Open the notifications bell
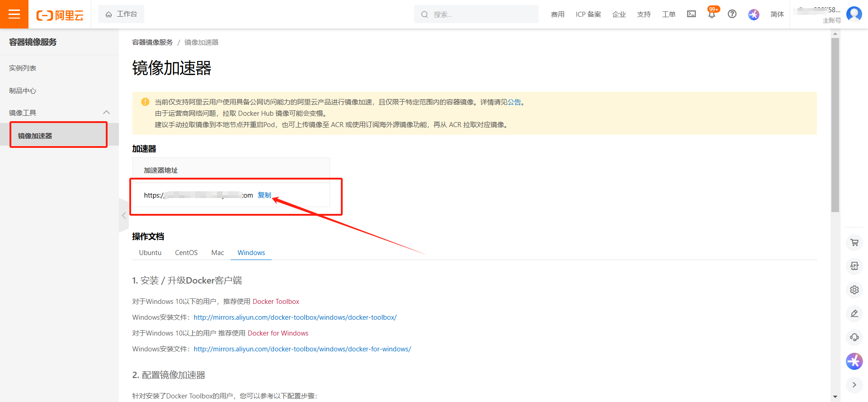The height and width of the screenshot is (402, 868). 712,14
